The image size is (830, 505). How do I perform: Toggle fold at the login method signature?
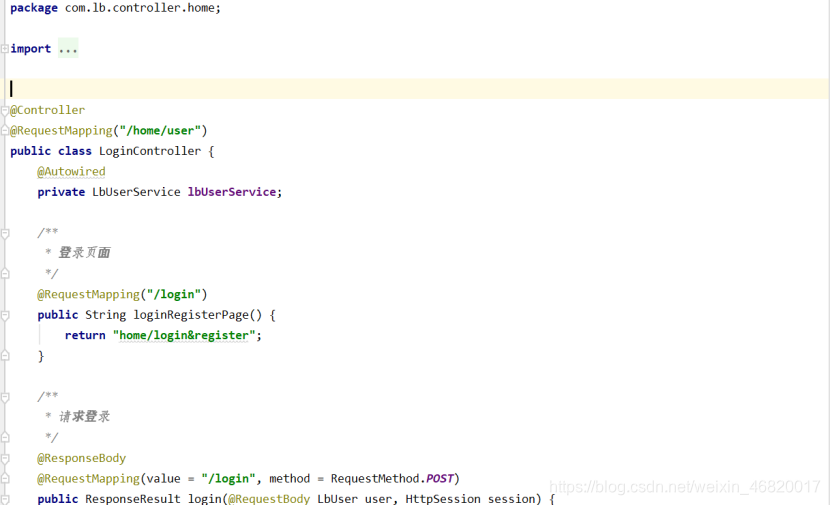[x=5, y=499]
